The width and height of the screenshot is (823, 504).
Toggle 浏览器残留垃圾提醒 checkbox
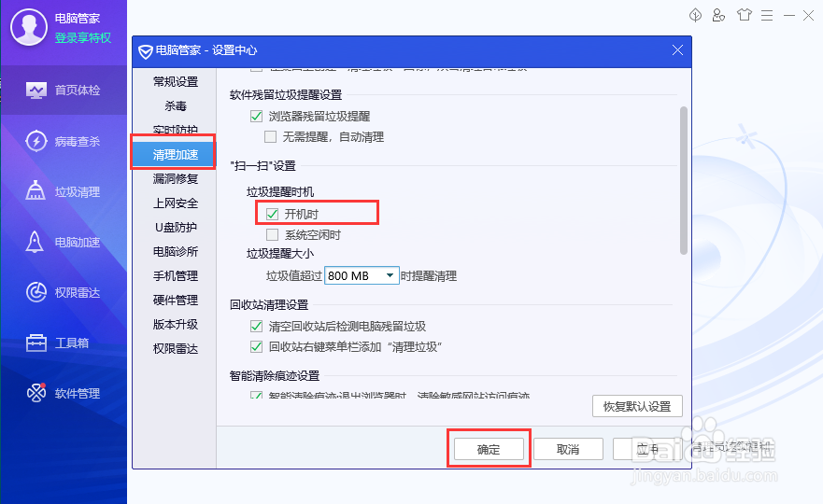pos(256,116)
